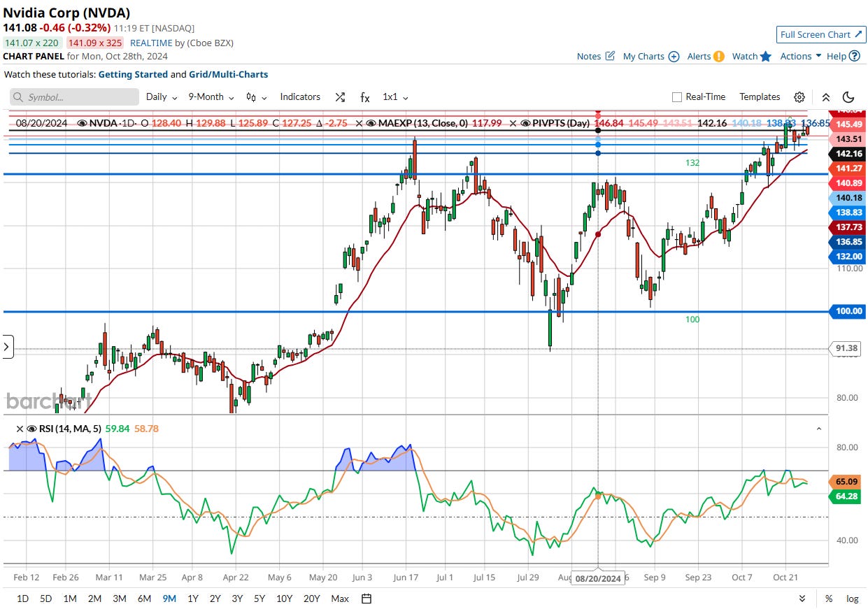Expand the 9-Month period dropdown
This screenshot has width=868, height=609.
coord(211,97)
